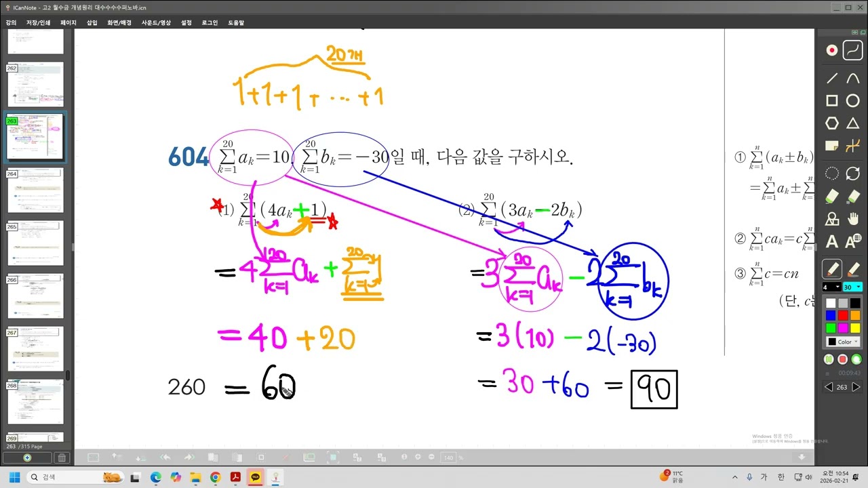
Task: Click the Windows taskbar search box
Action: [76, 477]
